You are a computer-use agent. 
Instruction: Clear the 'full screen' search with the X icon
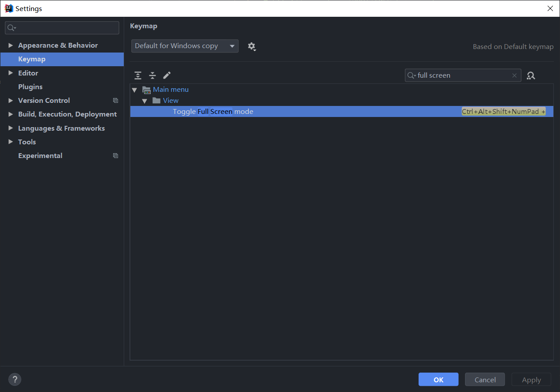pyautogui.click(x=514, y=75)
